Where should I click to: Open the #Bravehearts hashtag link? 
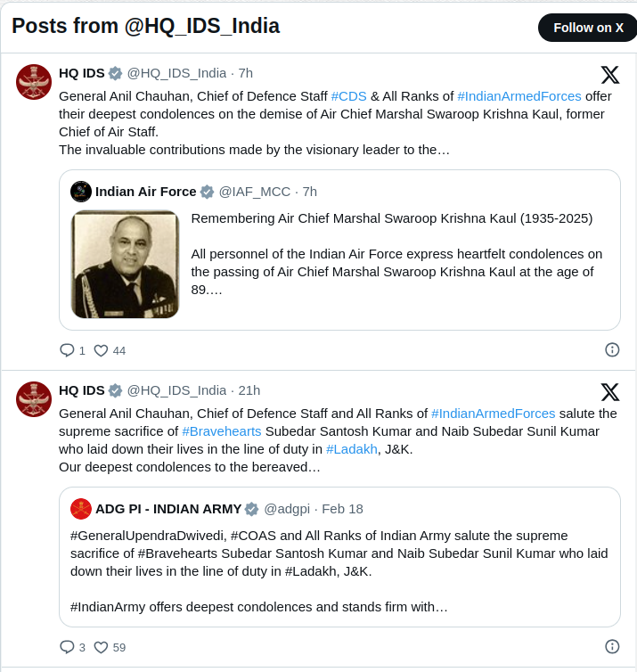pos(222,431)
